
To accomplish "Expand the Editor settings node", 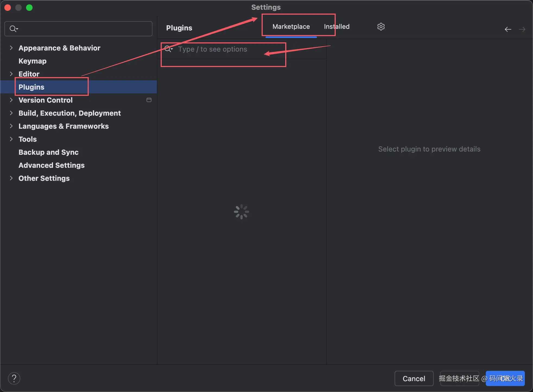I will (x=11, y=74).
